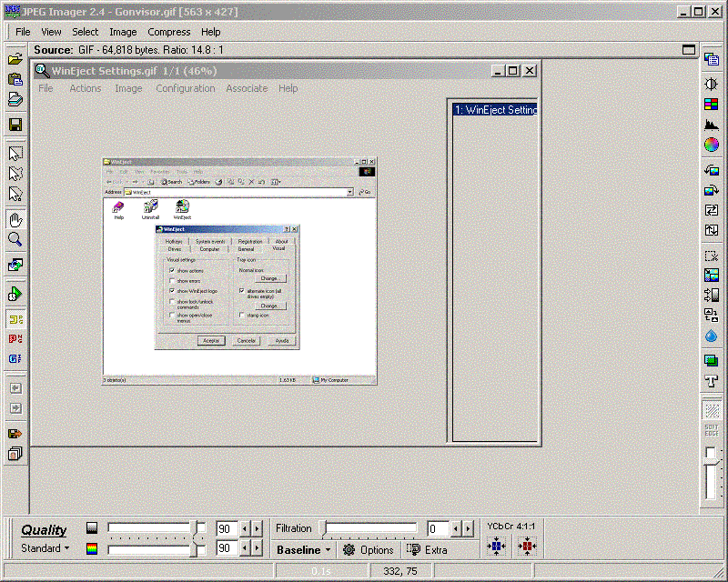Flip image vertically icon
728x582 pixels.
[x=712, y=230]
